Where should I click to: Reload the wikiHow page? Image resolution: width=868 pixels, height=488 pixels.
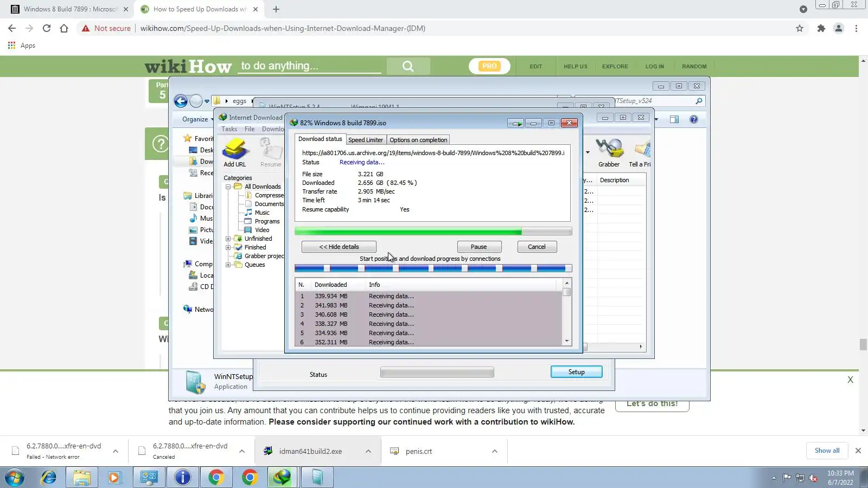pyautogui.click(x=47, y=28)
